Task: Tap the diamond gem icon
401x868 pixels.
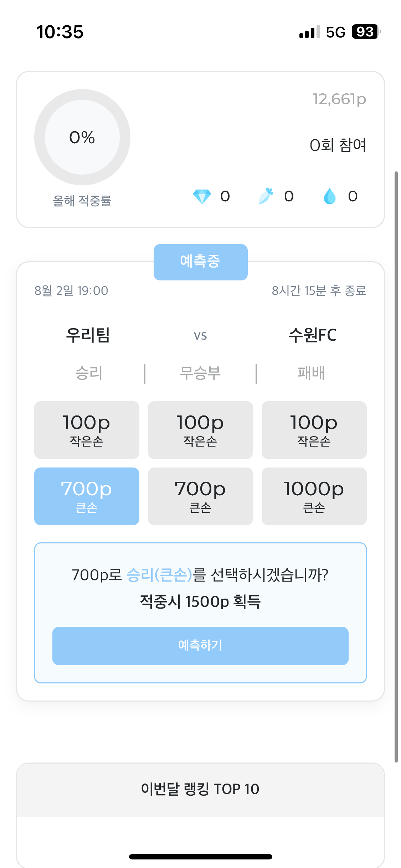Action: click(202, 196)
